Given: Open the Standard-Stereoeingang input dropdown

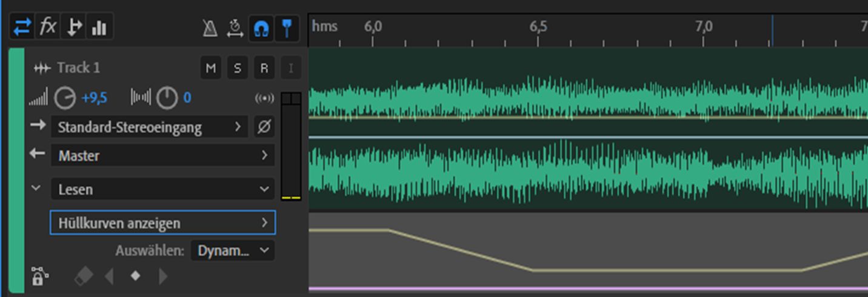Looking at the screenshot, I should [150, 127].
